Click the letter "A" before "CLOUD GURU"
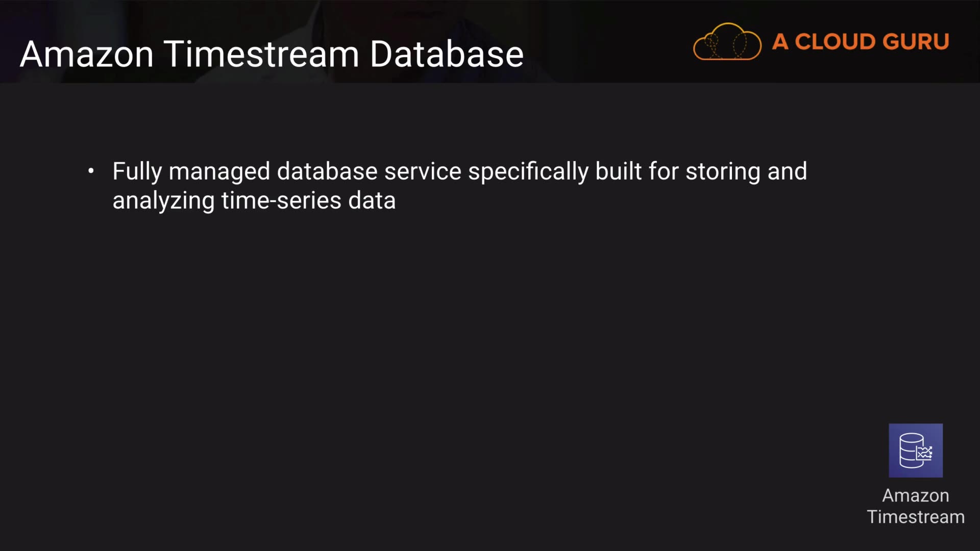 780,42
